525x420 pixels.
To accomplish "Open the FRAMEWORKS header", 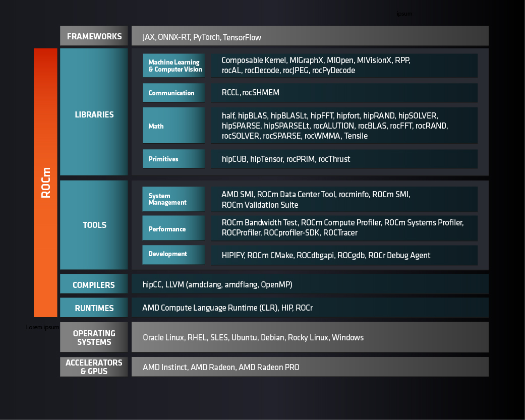I will pos(94,36).
